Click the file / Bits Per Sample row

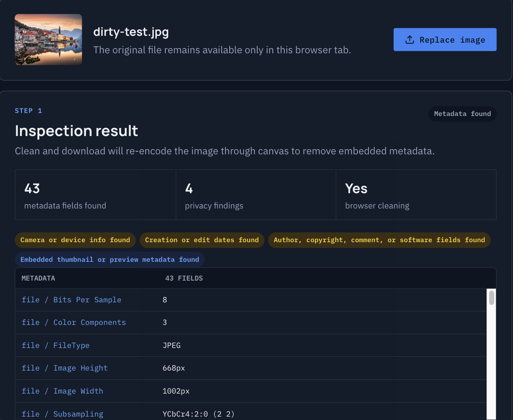(251, 300)
